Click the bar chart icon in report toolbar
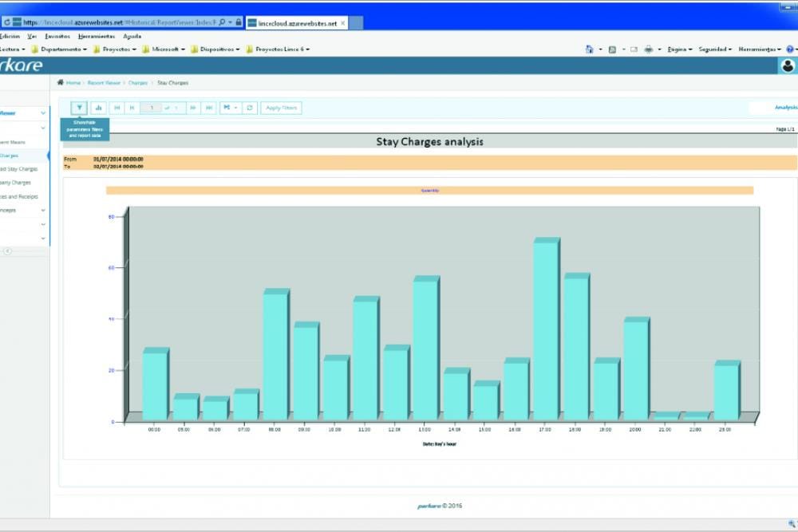The height and width of the screenshot is (532, 798). pyautogui.click(x=98, y=108)
